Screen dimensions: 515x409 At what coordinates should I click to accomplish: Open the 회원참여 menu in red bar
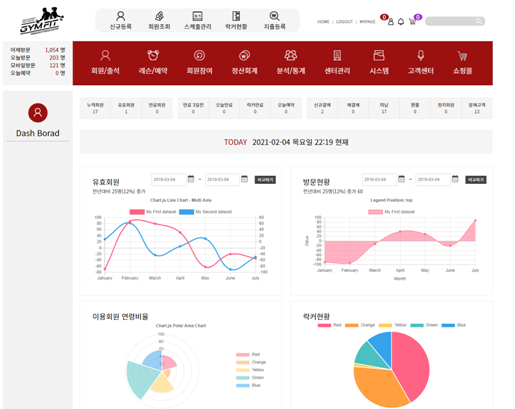(x=199, y=62)
